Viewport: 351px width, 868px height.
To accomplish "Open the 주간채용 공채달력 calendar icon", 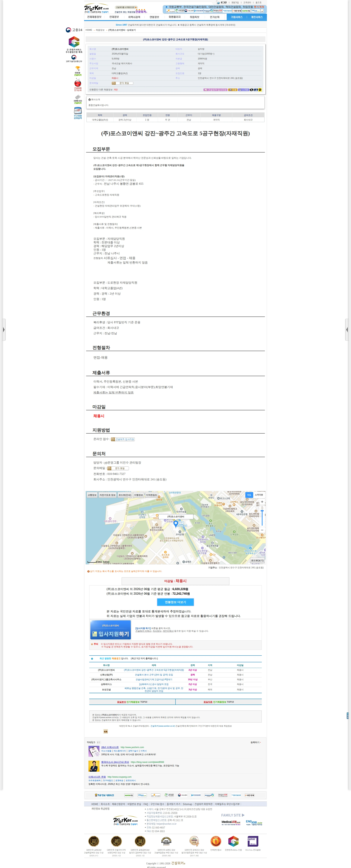I will (x=78, y=113).
